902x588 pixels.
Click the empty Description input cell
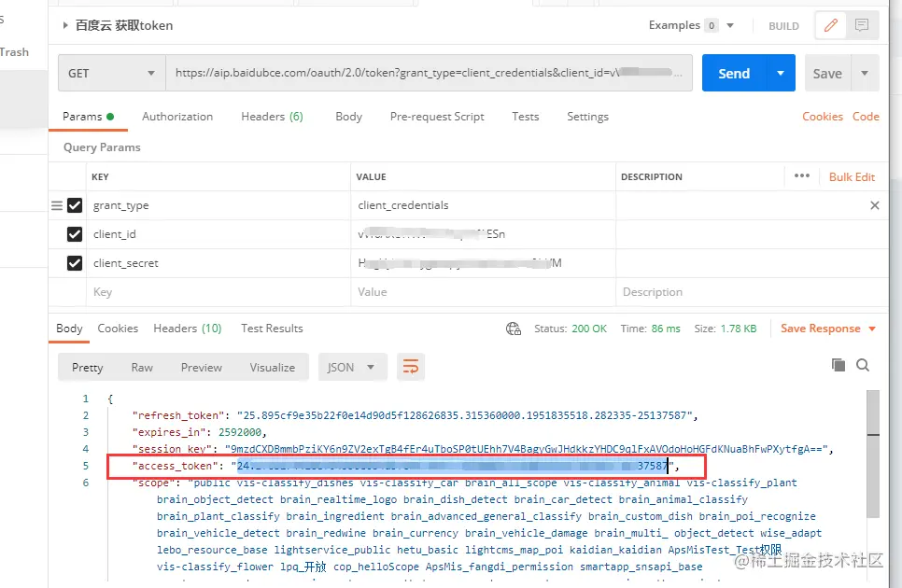click(752, 292)
